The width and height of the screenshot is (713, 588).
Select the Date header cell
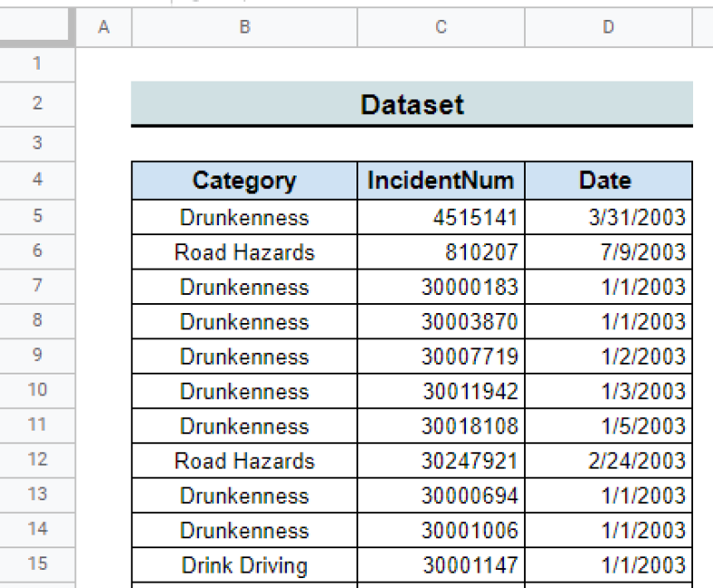(608, 181)
